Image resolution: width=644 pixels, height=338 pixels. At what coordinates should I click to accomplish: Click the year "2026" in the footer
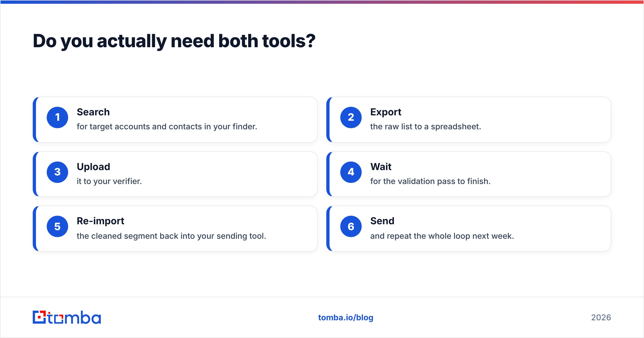(601, 318)
